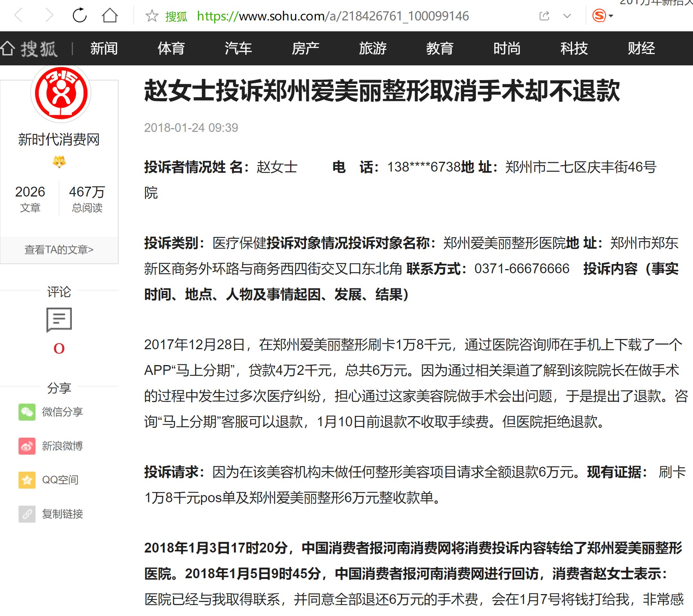Click the browser back arrow
Image resolution: width=693 pixels, height=616 pixels.
pyautogui.click(x=18, y=16)
